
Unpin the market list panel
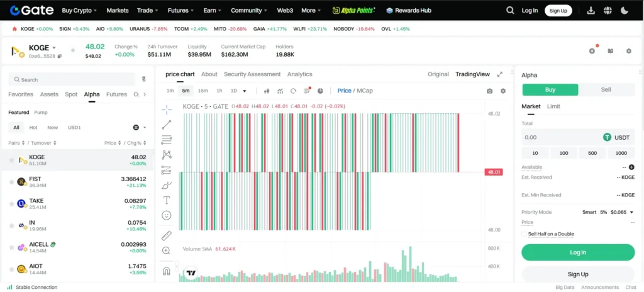(144, 79)
